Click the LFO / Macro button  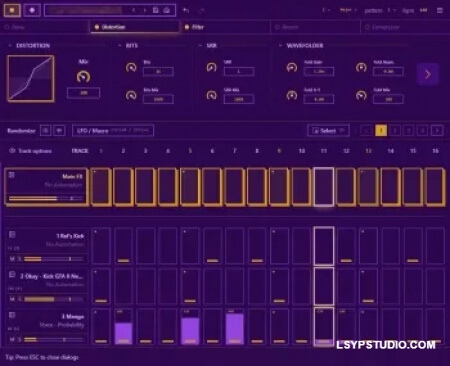tap(113, 130)
